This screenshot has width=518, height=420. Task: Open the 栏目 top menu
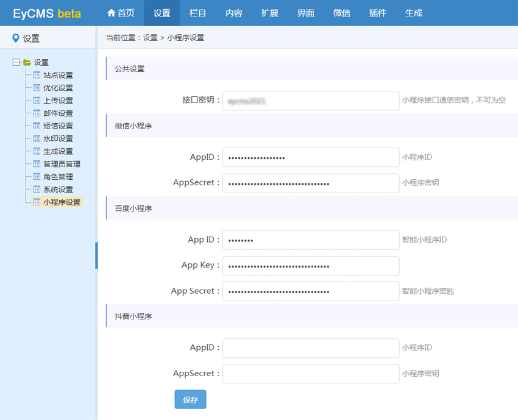[x=198, y=13]
